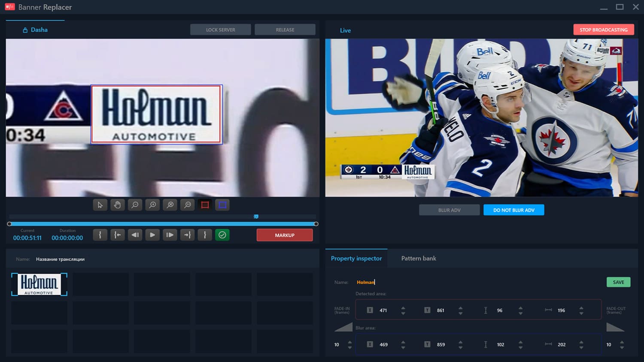The height and width of the screenshot is (362, 644).
Task: Click the Duration timecode 00:00:00:00
Action: (x=67, y=238)
